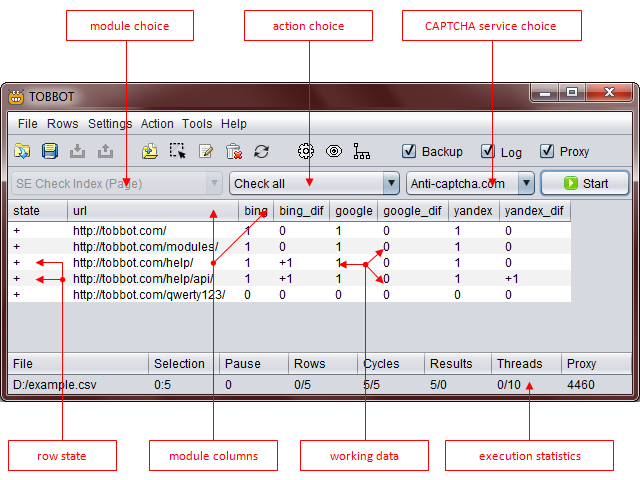Click the google_dif column header
This screenshot has height=480, width=640.
tap(413, 211)
